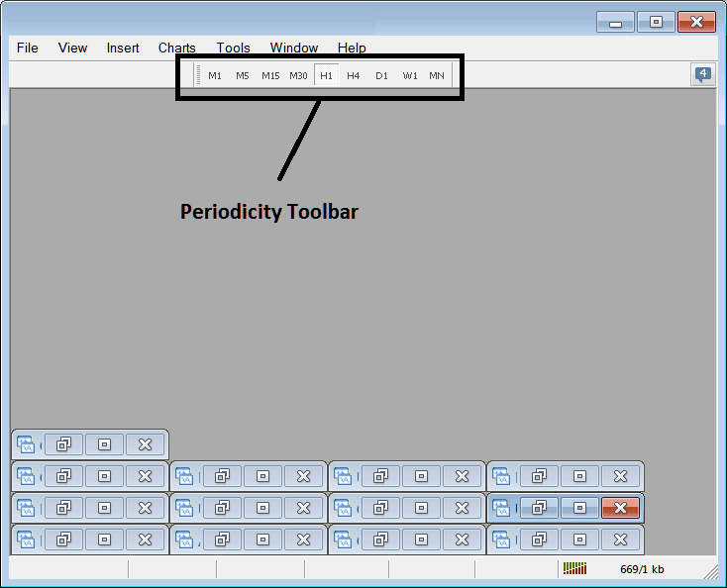The width and height of the screenshot is (727, 588).
Task: Enable the H4 timeframe
Action: (354, 75)
